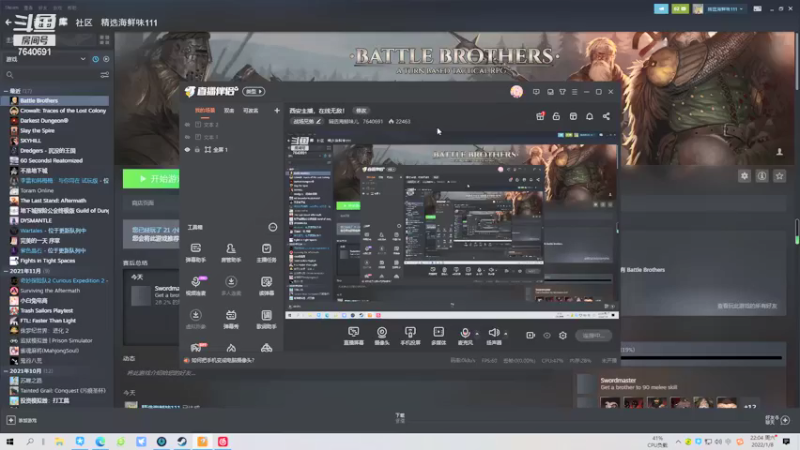Open streaming settings gear beside the start button

pyautogui.click(x=563, y=335)
